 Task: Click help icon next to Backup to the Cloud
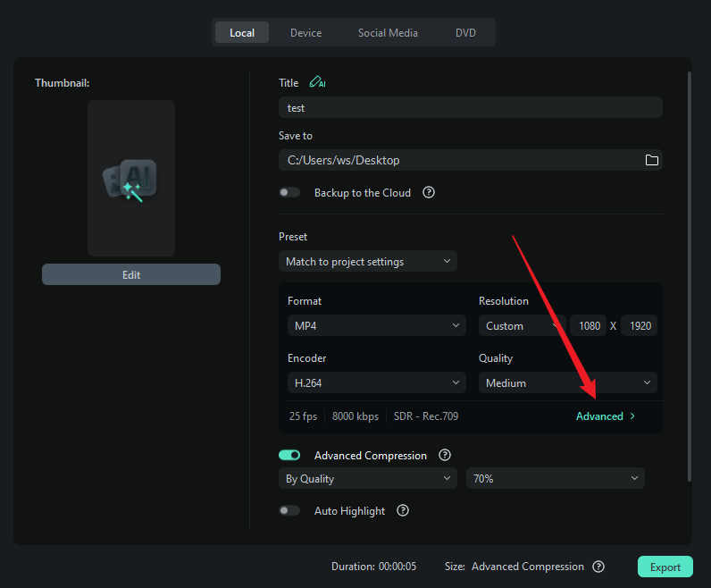[429, 192]
